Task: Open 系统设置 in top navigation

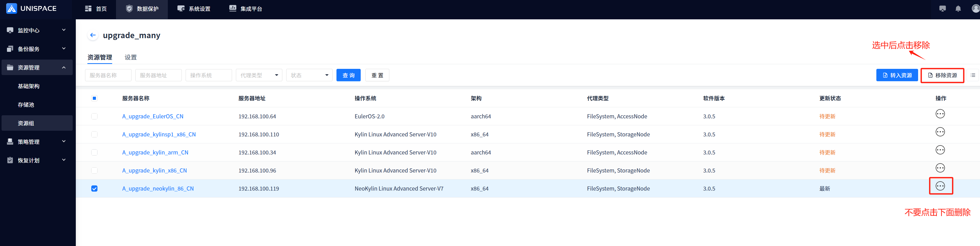Action: click(x=194, y=9)
